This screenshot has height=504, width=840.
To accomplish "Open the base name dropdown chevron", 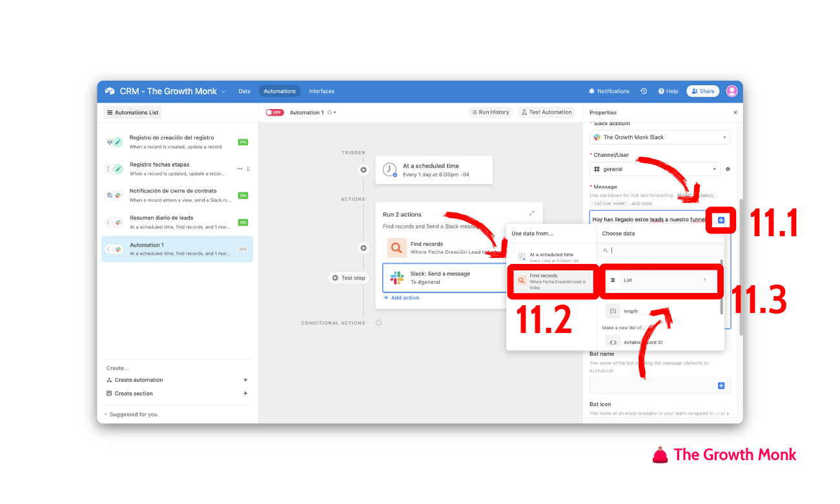I will 224,92.
